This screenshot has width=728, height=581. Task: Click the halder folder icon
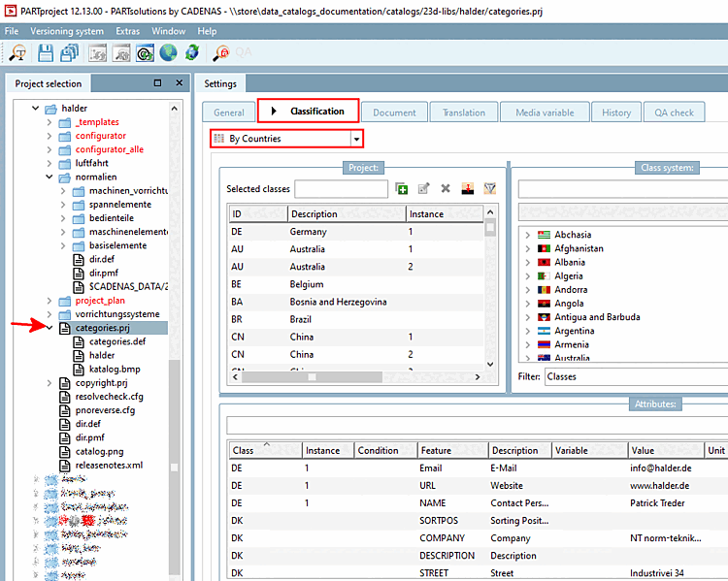coord(50,109)
